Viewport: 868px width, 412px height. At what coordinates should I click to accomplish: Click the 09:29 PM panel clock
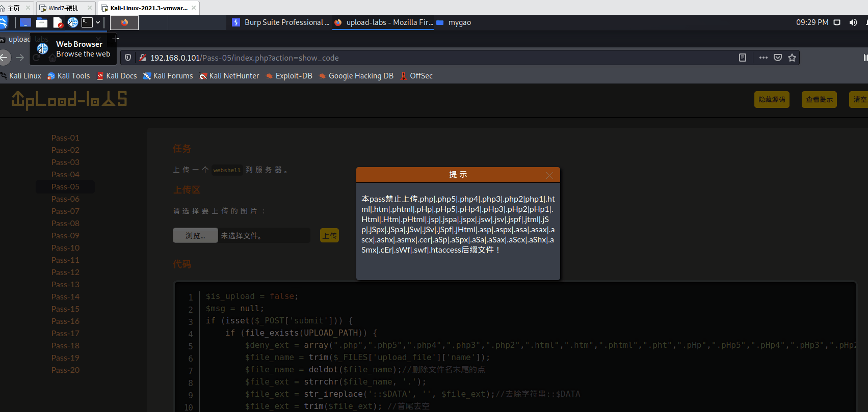812,22
